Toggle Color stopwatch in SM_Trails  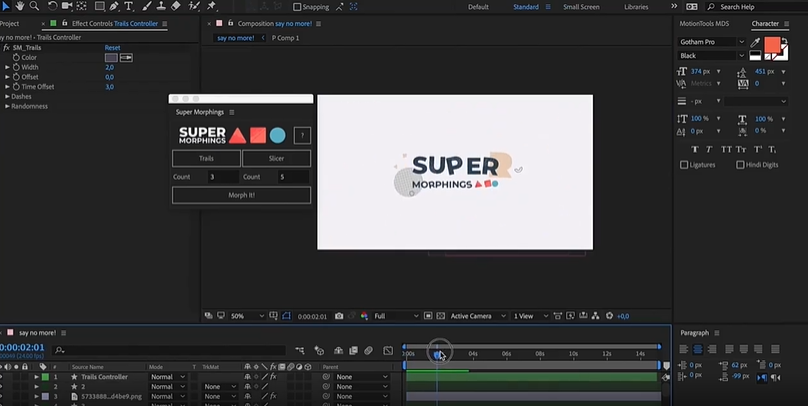tap(16, 57)
